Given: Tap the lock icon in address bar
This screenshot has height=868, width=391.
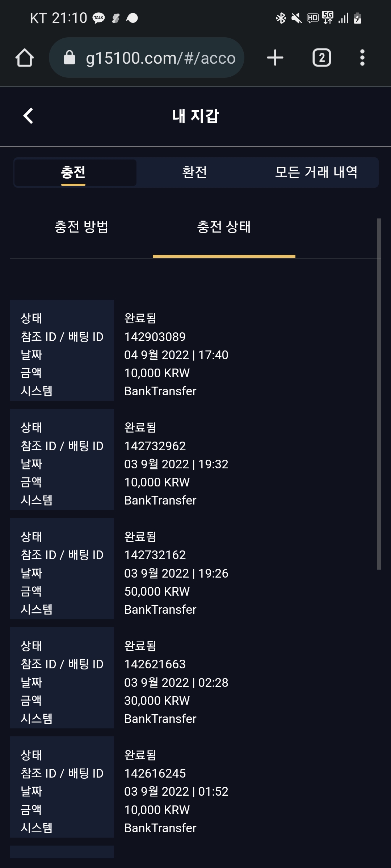Looking at the screenshot, I should (69, 58).
